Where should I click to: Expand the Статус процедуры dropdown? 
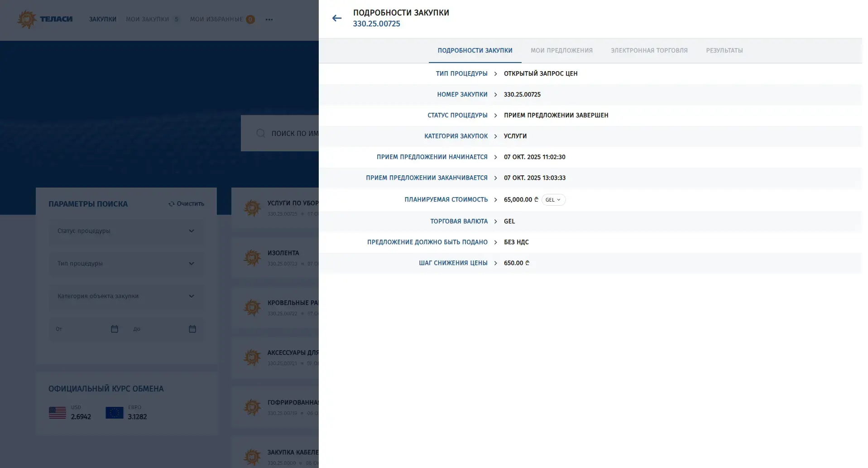point(126,231)
